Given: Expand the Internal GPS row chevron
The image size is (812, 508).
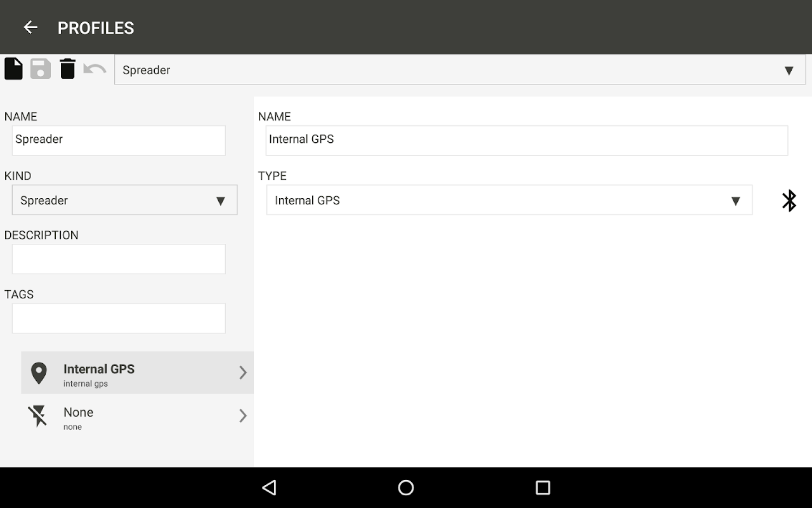Looking at the screenshot, I should pos(243,373).
